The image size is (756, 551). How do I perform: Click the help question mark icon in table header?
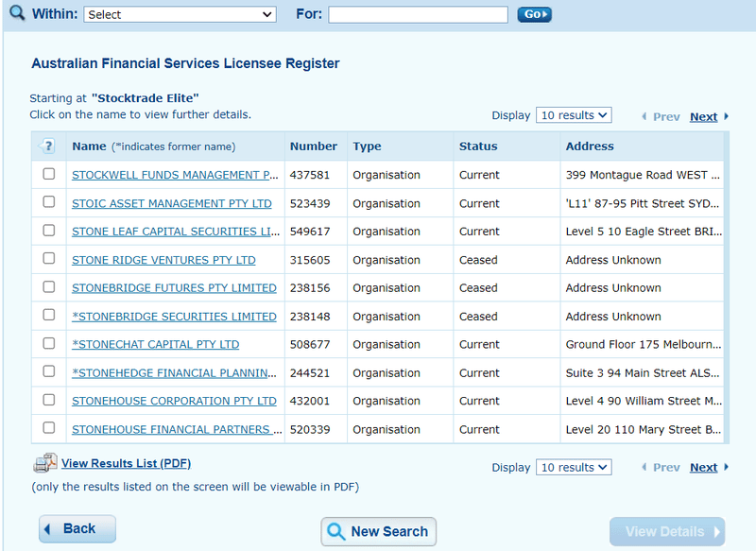(48, 146)
